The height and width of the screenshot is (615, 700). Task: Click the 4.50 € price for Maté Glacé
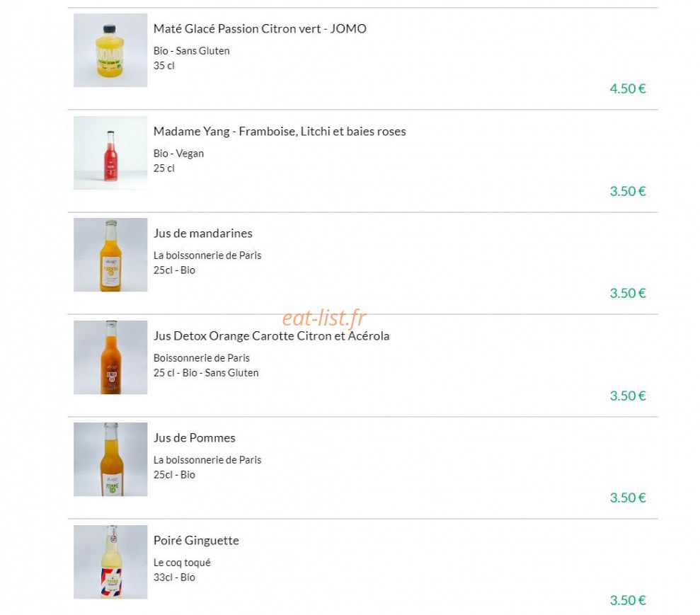point(628,88)
